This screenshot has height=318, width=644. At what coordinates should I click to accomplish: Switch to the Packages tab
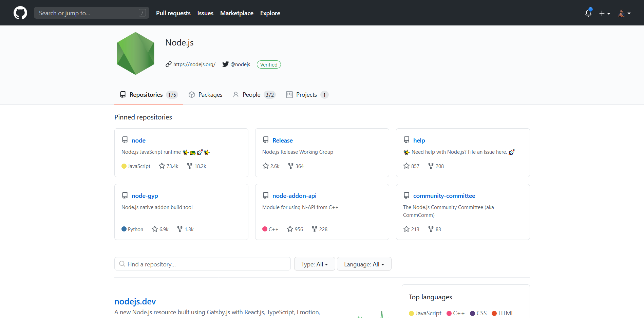[206, 95]
